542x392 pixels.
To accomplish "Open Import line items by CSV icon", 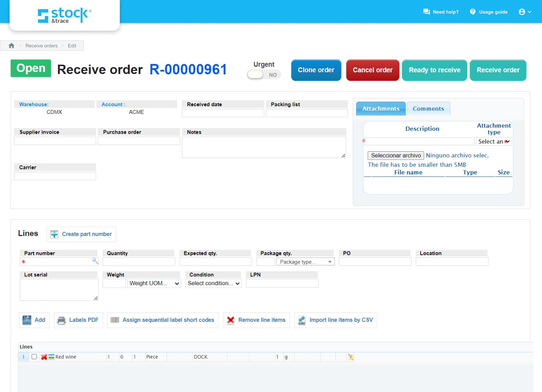I will [x=302, y=320].
